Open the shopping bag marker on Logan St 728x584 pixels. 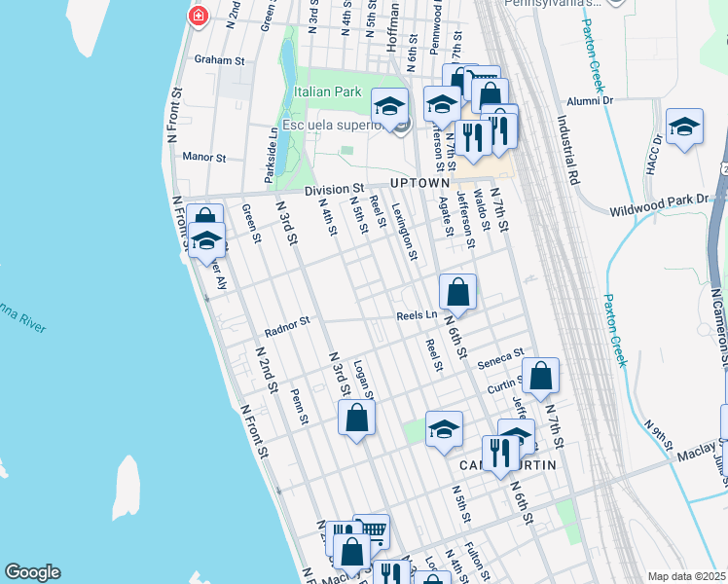tap(356, 420)
